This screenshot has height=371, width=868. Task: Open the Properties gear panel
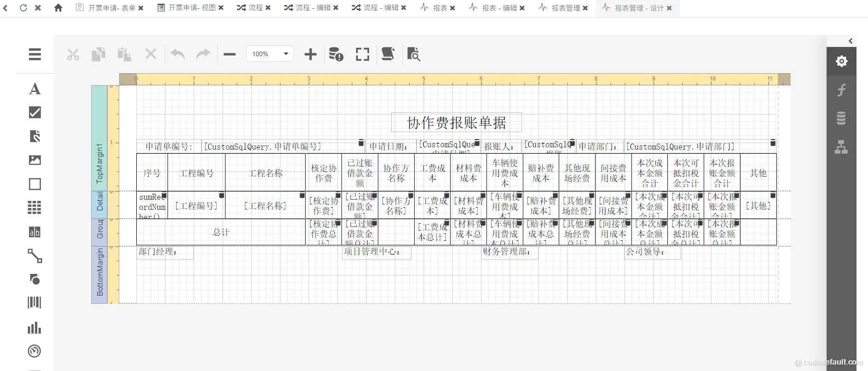[841, 61]
